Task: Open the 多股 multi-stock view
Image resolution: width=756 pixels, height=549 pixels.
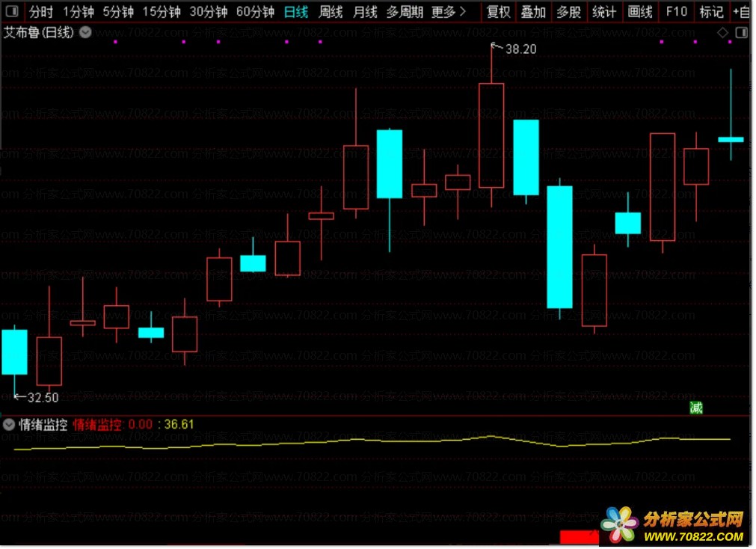Action: click(568, 11)
